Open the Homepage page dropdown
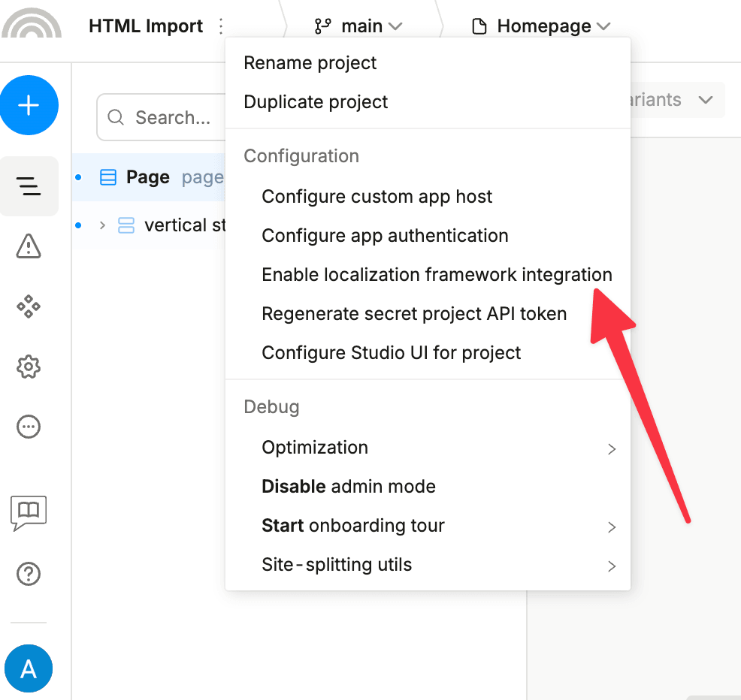The width and height of the screenshot is (741, 700). [x=541, y=26]
